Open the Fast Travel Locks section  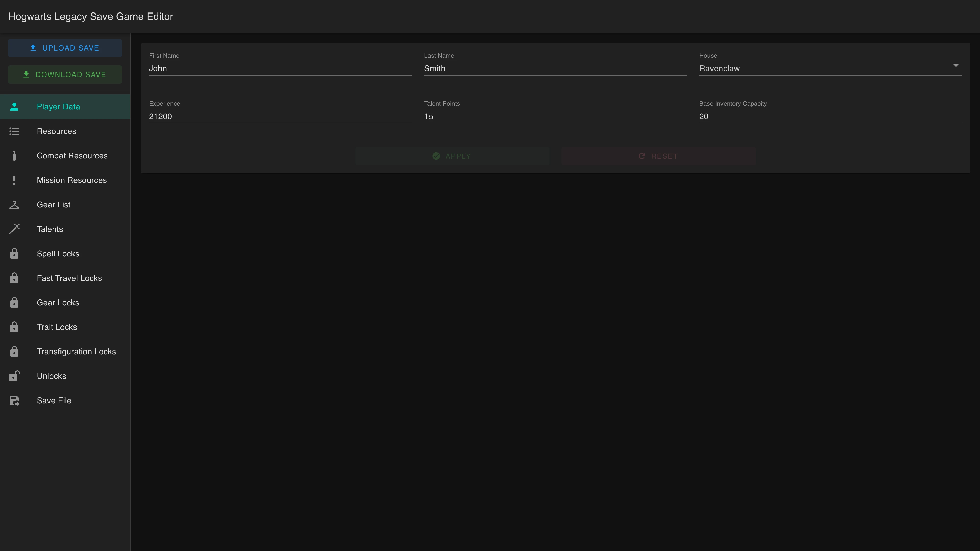tap(69, 278)
